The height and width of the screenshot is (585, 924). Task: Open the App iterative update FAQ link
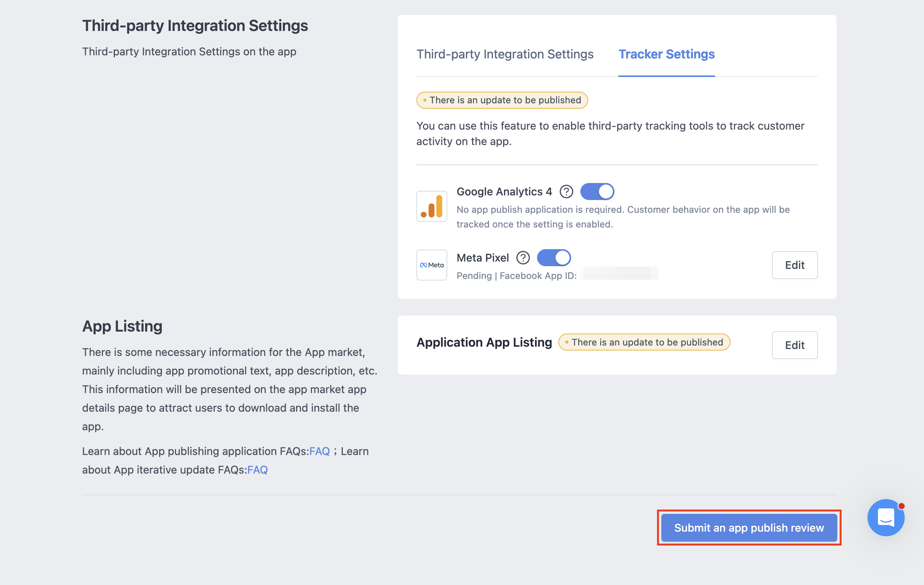pyautogui.click(x=258, y=470)
